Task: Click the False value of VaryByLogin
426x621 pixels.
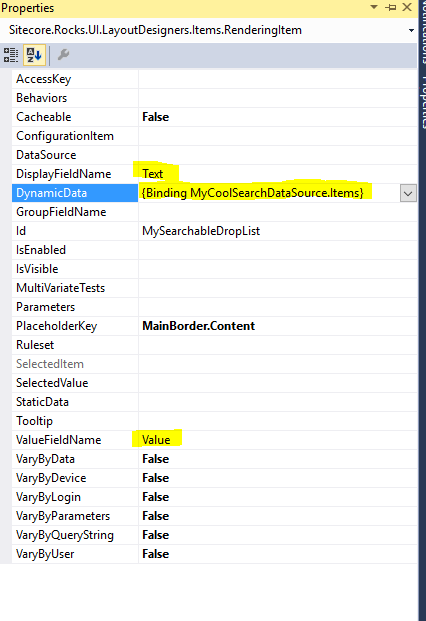Action: point(156,497)
